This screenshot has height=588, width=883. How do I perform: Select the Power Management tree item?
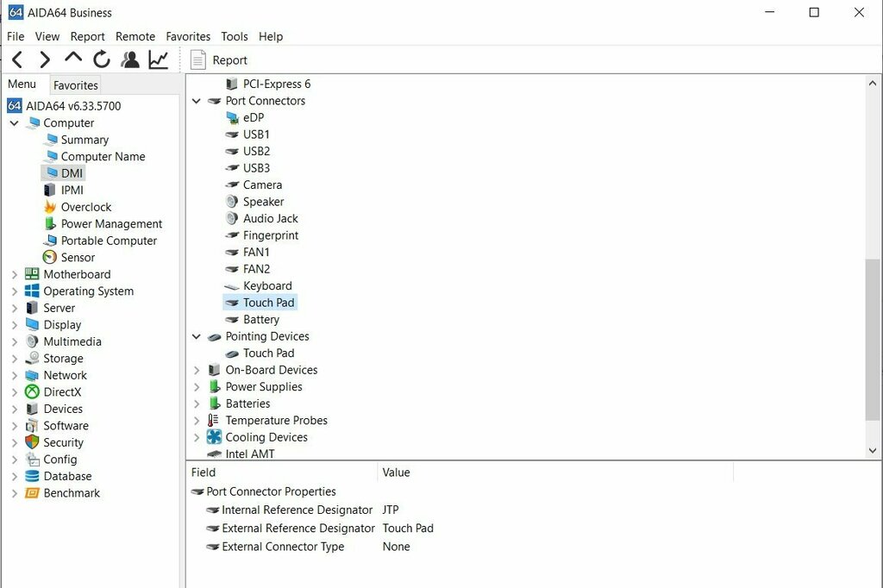(111, 224)
